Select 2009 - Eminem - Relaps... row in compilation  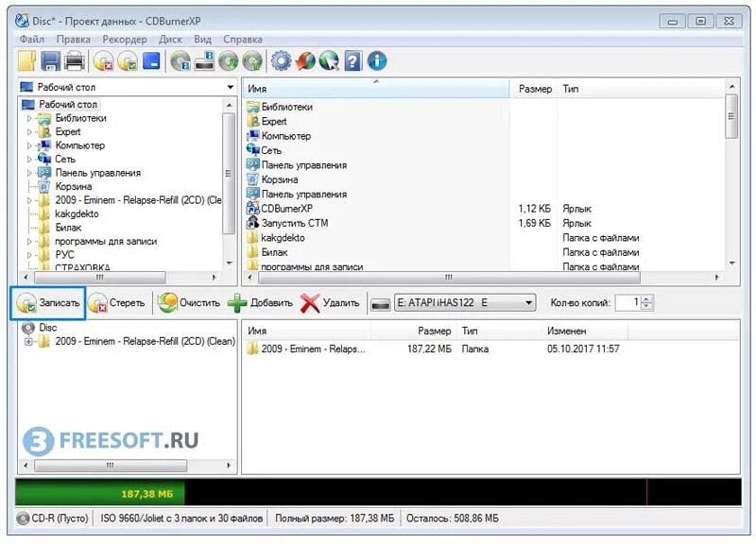(434, 349)
